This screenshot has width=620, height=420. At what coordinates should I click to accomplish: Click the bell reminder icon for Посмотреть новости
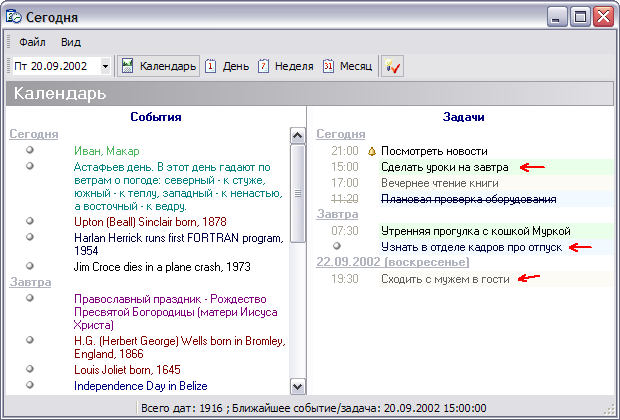tap(372, 151)
